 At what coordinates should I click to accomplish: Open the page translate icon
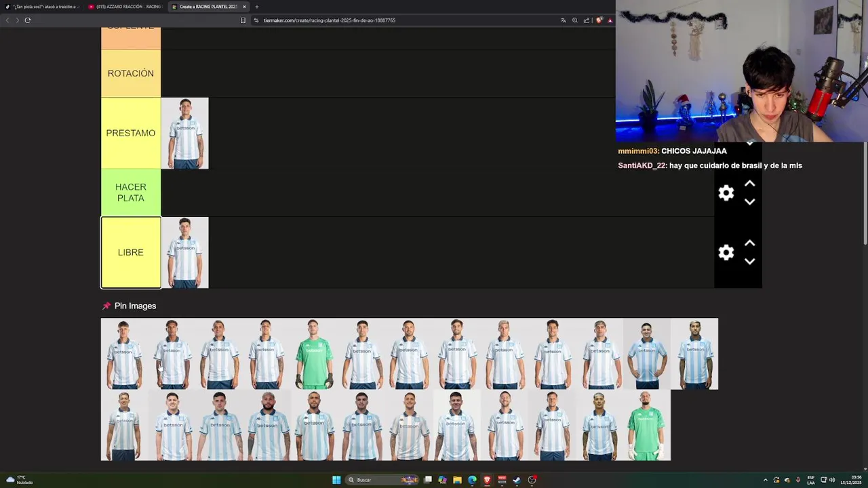pyautogui.click(x=563, y=20)
